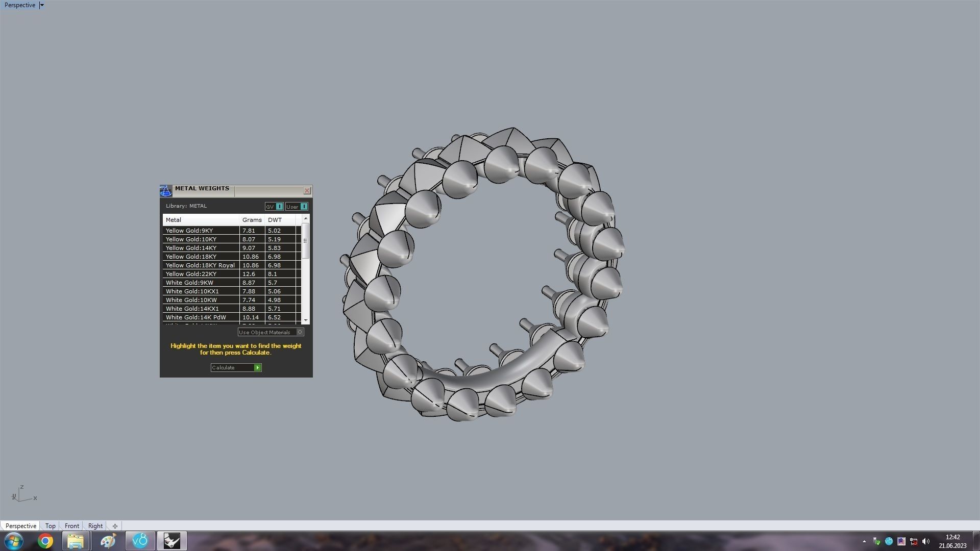Screen dimensions: 980x551
Task: Click the metal list scrollbar thumb
Action: pyautogui.click(x=306, y=241)
